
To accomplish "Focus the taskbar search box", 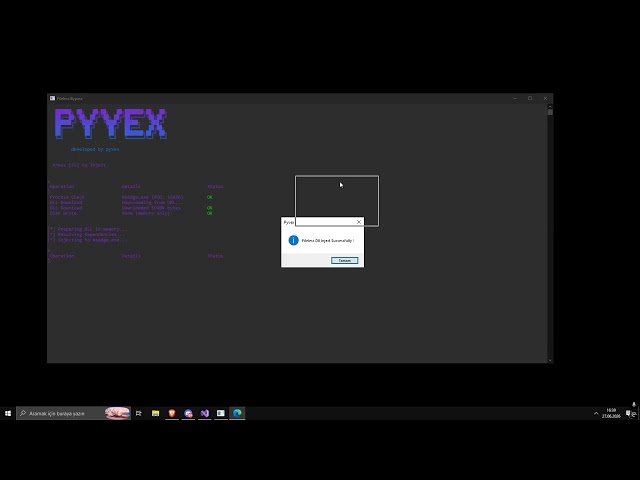I will tap(73, 413).
